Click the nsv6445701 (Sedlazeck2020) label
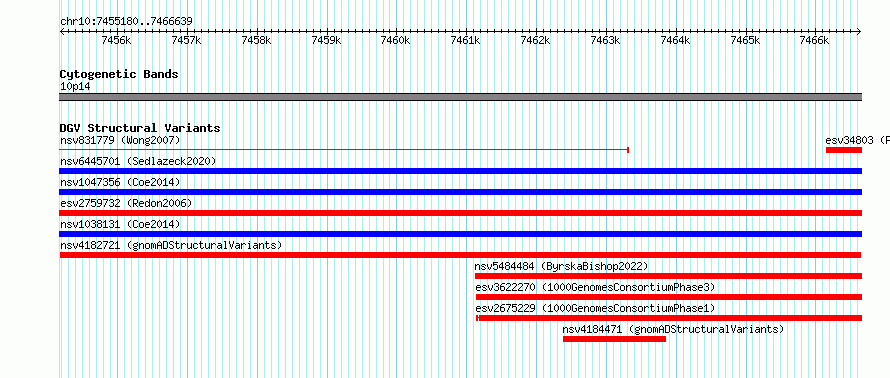 click(138, 161)
